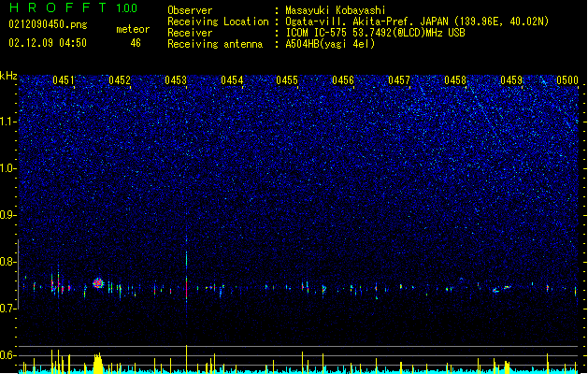Click the 0456 time marker
Screen dimensions: 588x374
343,79
